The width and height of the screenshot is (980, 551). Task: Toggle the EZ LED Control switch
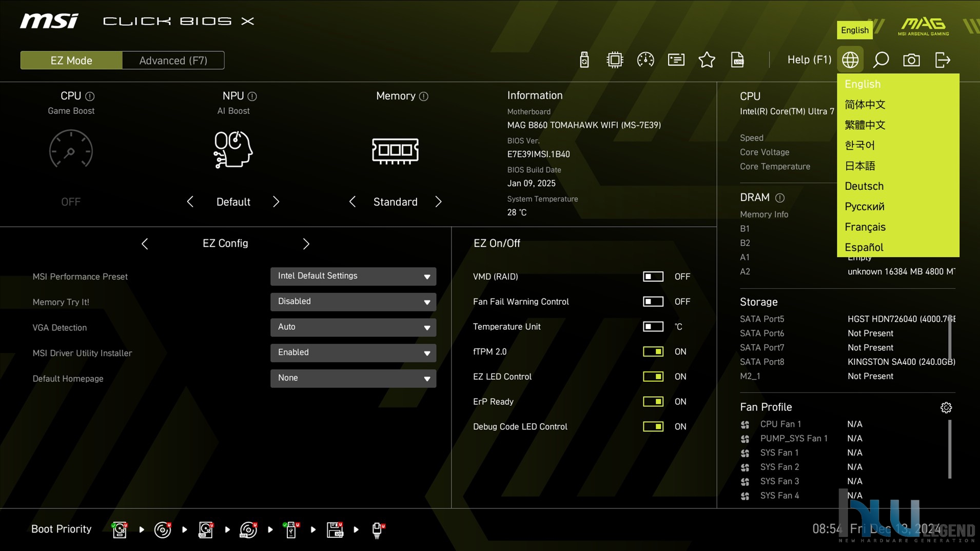coord(653,377)
